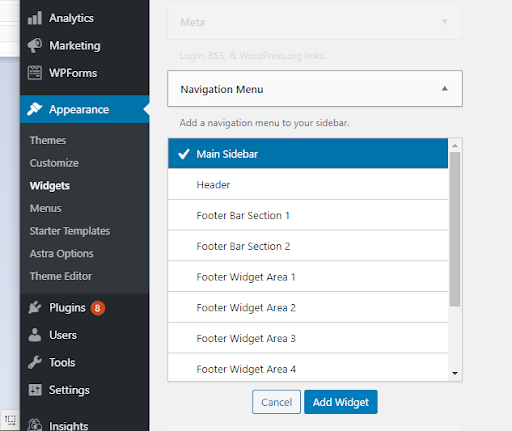
Task: Click the Settings sliders icon
Action: pyautogui.click(x=35, y=390)
